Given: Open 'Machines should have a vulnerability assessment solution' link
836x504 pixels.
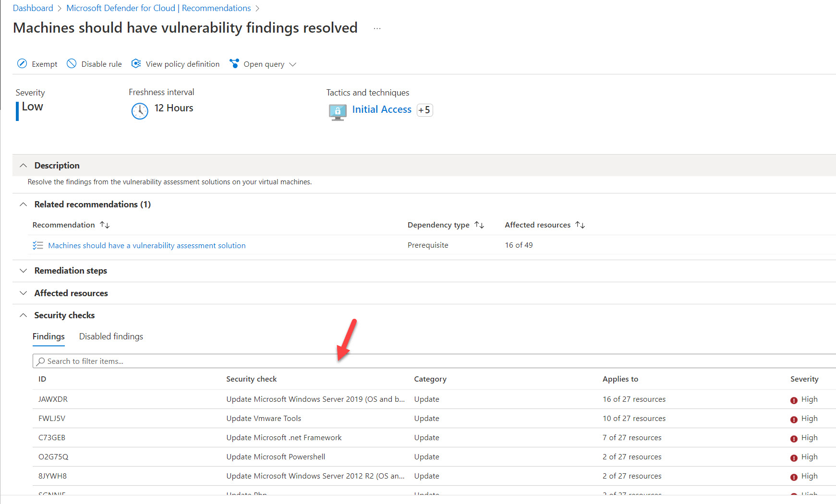Looking at the screenshot, I should coord(146,246).
